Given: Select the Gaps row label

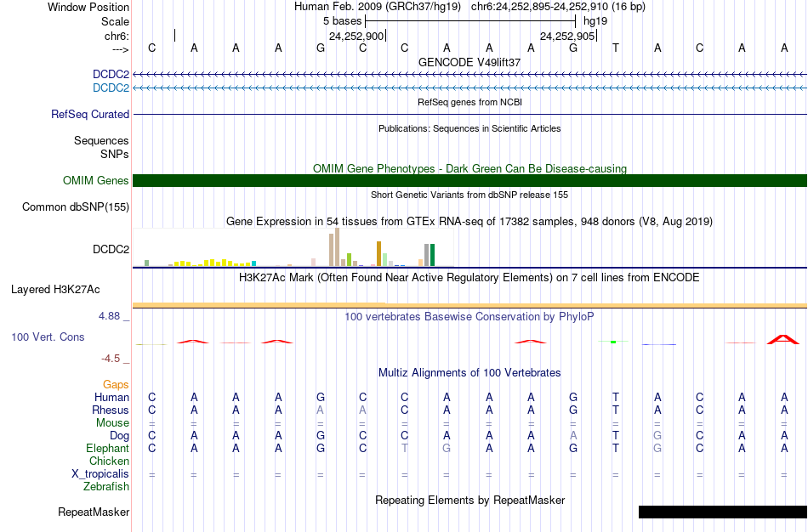Looking at the screenshot, I should pos(116,385).
